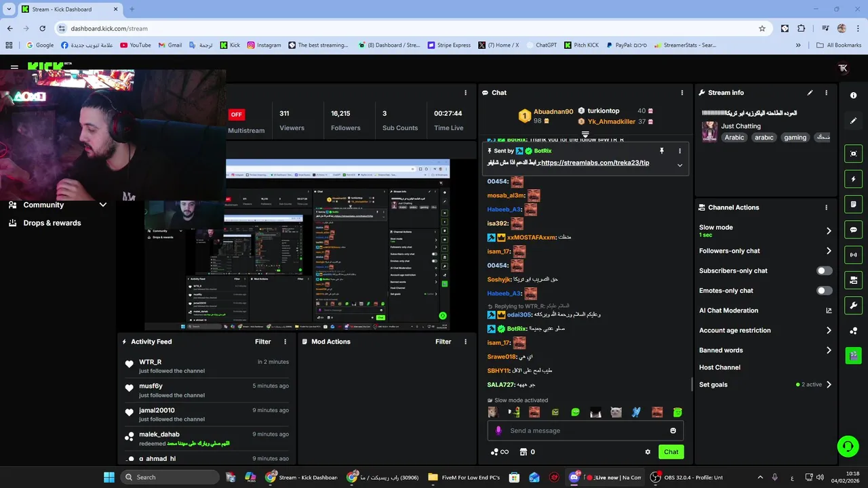Click the TK profile avatar at top right
The height and width of the screenshot is (488, 868).
coord(843,68)
